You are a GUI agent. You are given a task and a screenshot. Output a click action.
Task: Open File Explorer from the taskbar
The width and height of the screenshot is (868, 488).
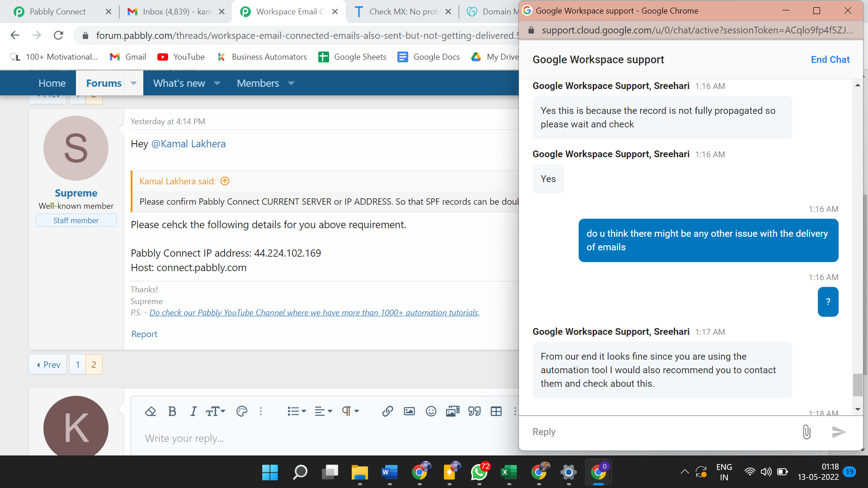pyautogui.click(x=360, y=473)
